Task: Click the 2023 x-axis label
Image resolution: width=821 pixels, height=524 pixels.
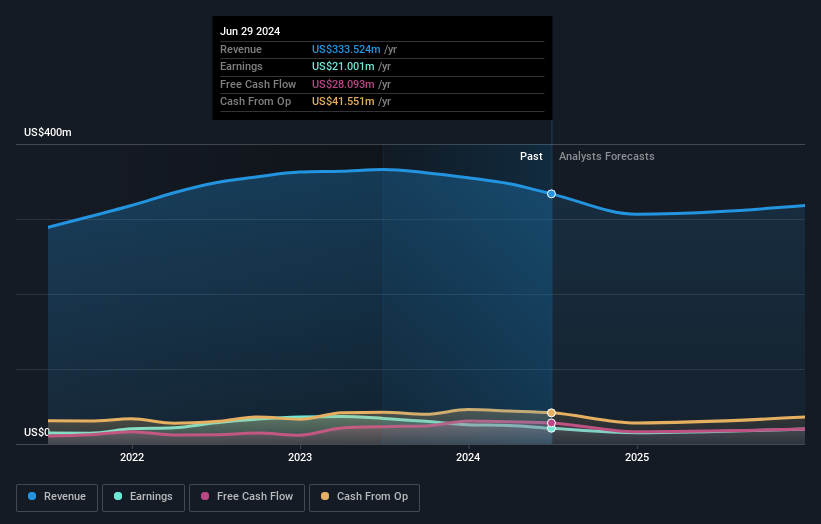Action: (300, 458)
